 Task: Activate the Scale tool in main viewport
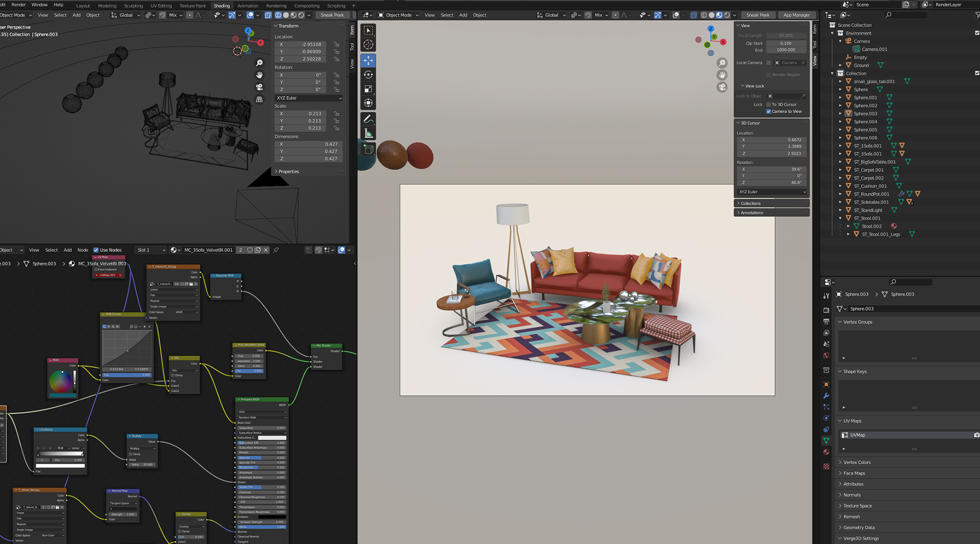coord(368,89)
